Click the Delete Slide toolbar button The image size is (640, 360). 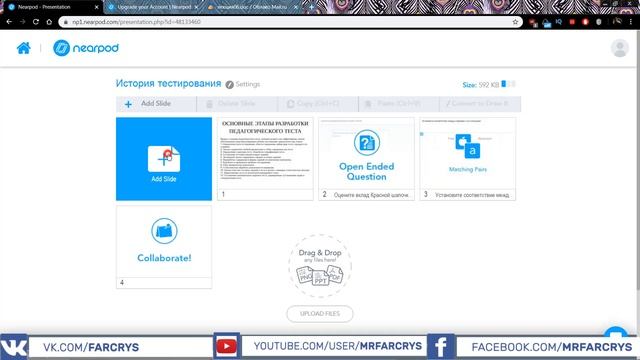point(237,104)
